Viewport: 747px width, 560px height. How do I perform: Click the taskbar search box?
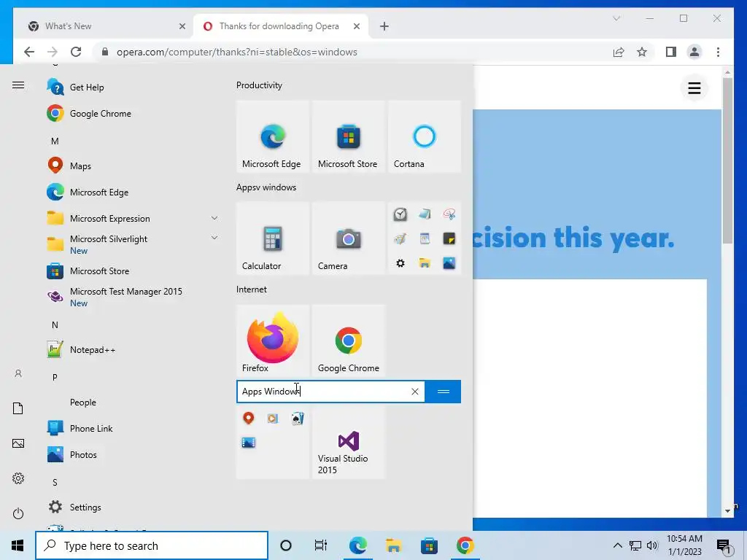coord(152,545)
